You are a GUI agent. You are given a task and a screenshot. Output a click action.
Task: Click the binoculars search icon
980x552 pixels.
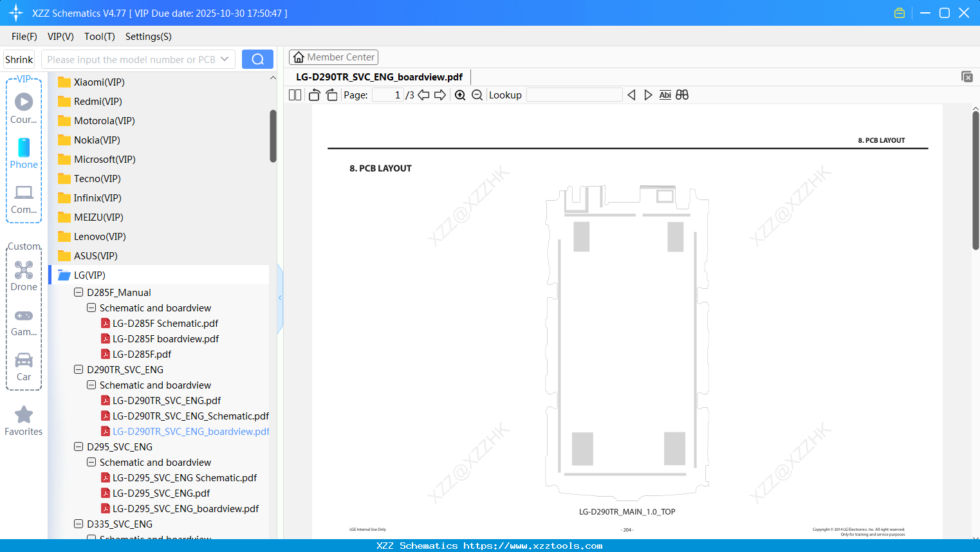682,95
